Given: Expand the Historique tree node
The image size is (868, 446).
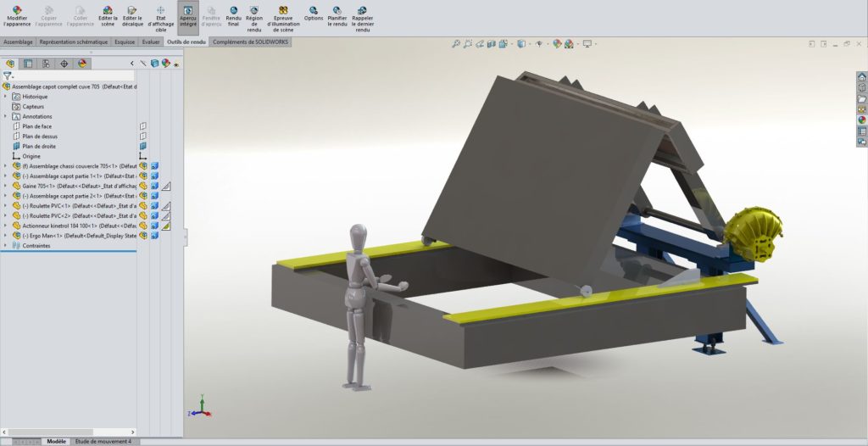Looking at the screenshot, I should pos(6,97).
